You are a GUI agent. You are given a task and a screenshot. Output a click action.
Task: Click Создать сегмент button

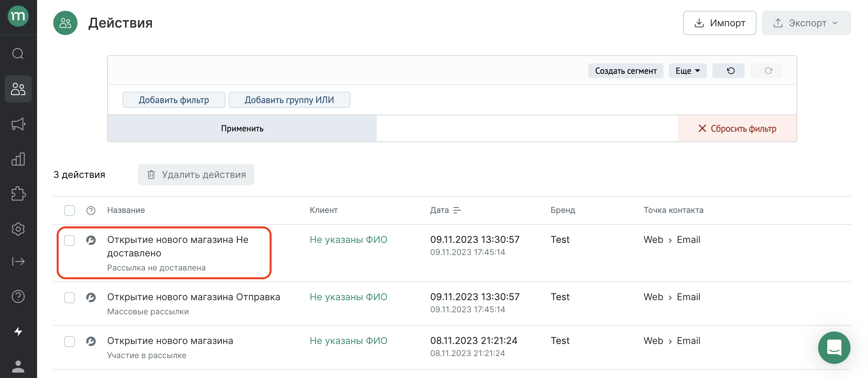point(626,71)
